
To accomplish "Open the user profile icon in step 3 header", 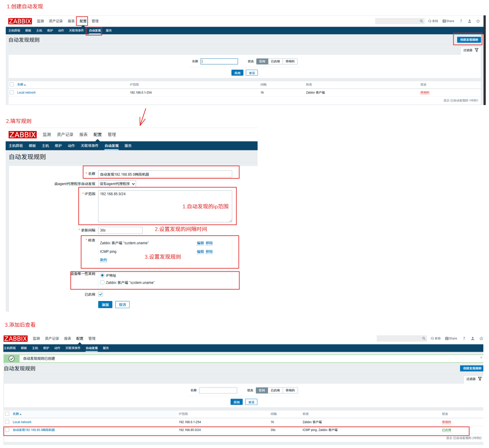I will 473,338.
